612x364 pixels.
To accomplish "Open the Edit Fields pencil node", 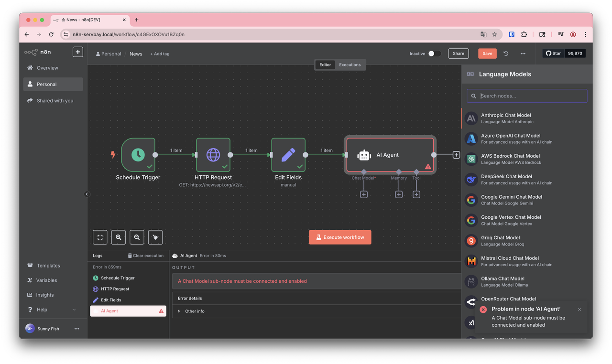I will [288, 155].
